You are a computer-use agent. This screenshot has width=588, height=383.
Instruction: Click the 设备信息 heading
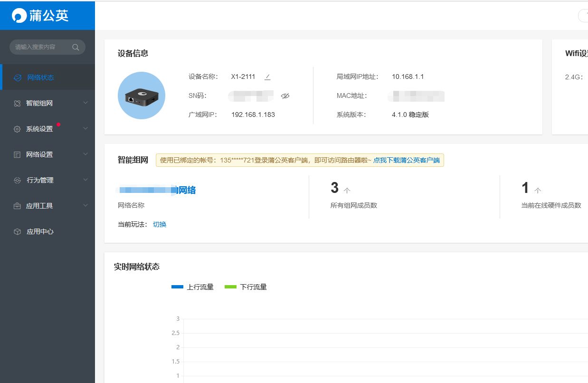click(x=133, y=53)
